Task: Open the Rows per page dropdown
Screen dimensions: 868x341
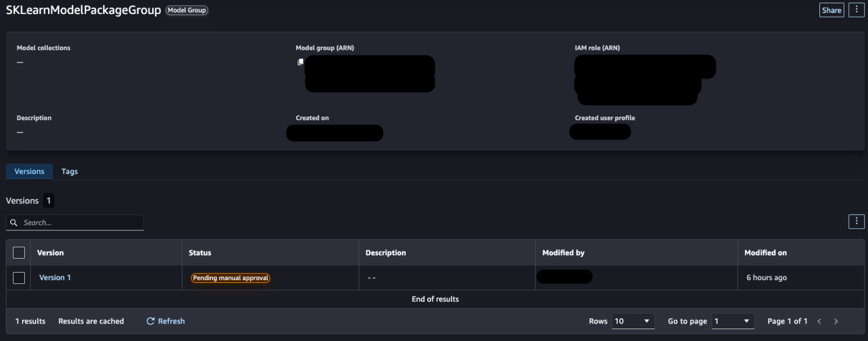Action: [633, 321]
